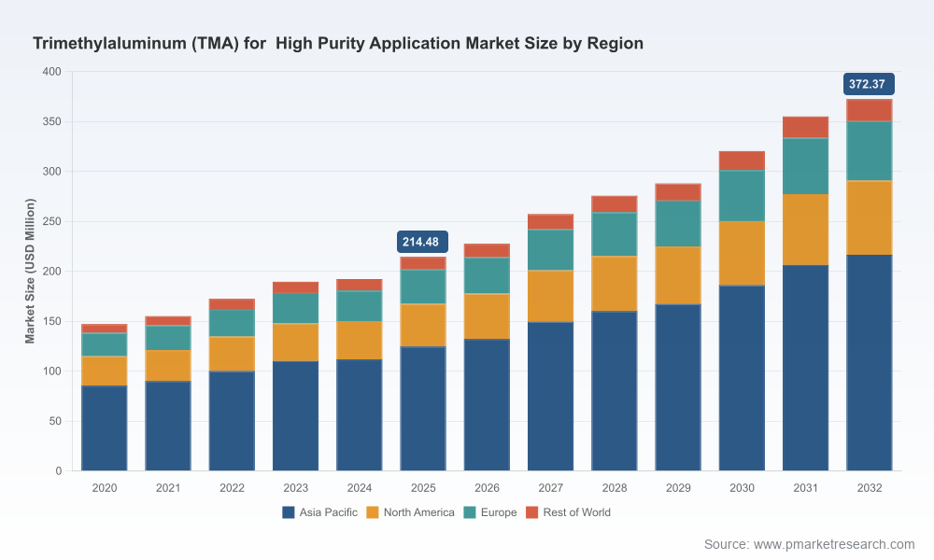Viewport: 934px width, 560px height.
Task: Select the 2031 x-axis label
Action: (805, 488)
